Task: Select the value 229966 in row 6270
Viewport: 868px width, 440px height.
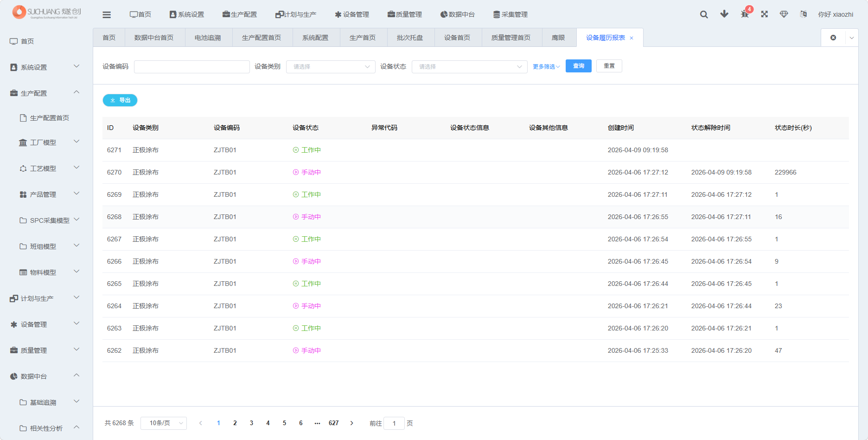Action: coord(785,172)
